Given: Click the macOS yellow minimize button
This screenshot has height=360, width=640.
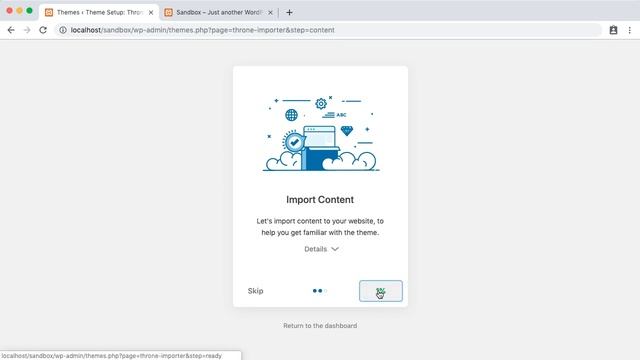Looking at the screenshot, I should pos(19,11).
